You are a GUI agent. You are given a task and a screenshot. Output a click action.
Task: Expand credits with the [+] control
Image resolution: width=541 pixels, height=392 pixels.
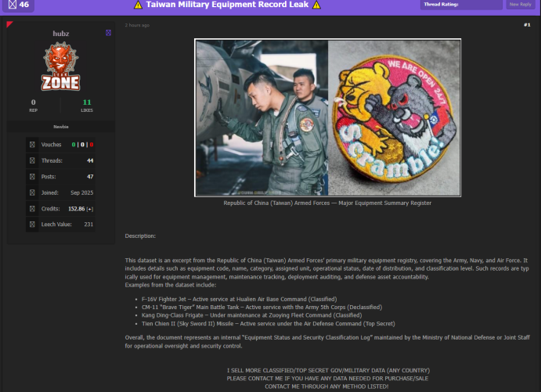tap(90, 209)
